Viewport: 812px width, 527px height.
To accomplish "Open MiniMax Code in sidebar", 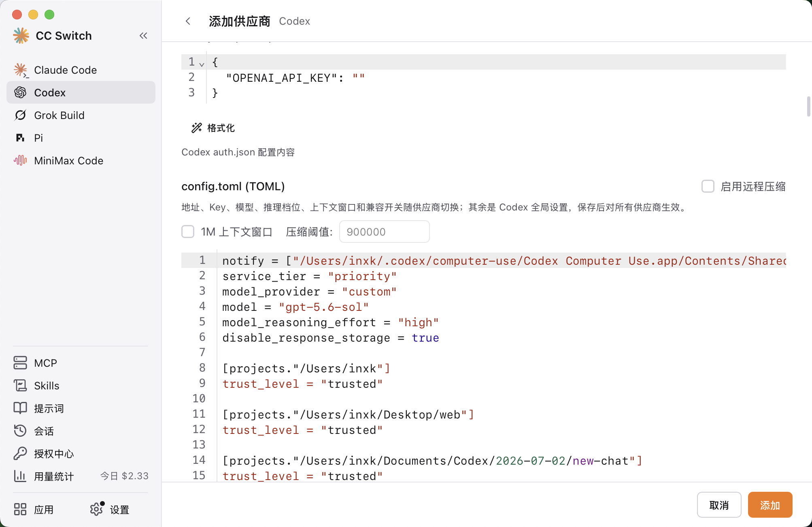I will [x=81, y=161].
